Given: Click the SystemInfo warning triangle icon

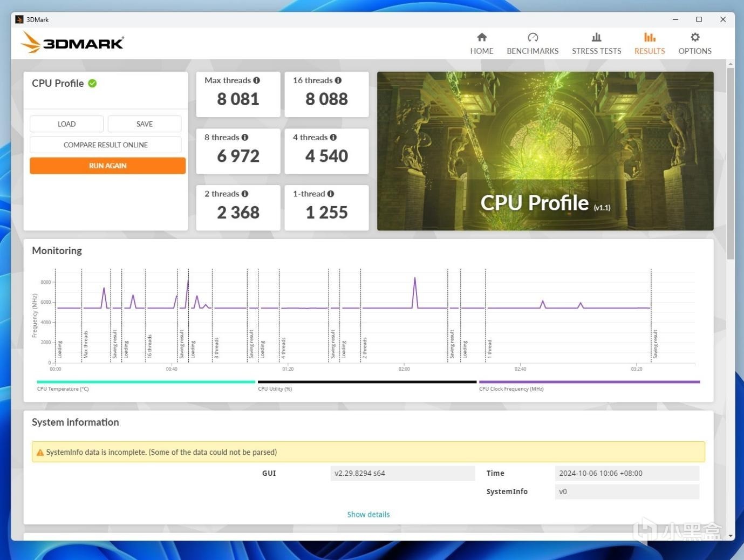Looking at the screenshot, I should (40, 453).
